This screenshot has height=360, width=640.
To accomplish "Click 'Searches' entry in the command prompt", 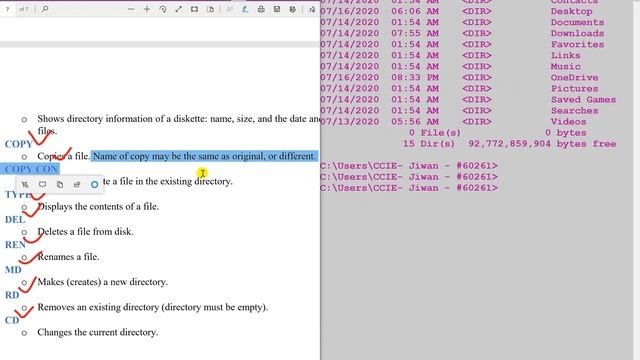I will (574, 111).
